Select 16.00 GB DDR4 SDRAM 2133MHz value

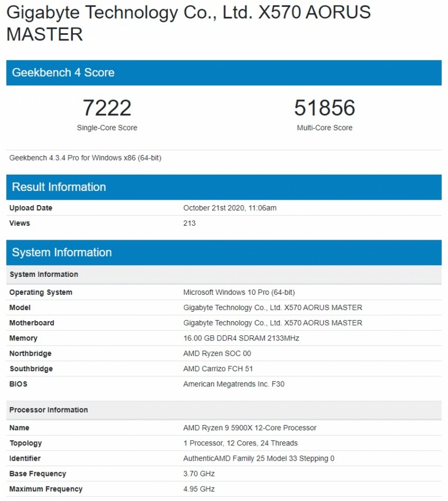pyautogui.click(x=241, y=338)
